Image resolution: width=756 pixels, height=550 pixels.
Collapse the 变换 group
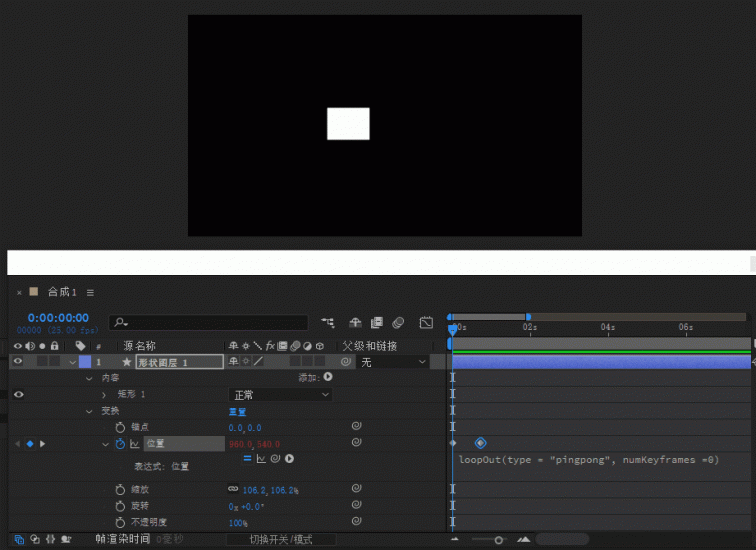(89, 411)
